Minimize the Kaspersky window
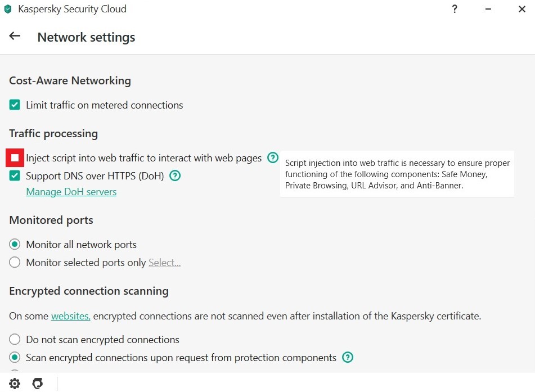Image resolution: width=535 pixels, height=392 pixels. tap(488, 9)
